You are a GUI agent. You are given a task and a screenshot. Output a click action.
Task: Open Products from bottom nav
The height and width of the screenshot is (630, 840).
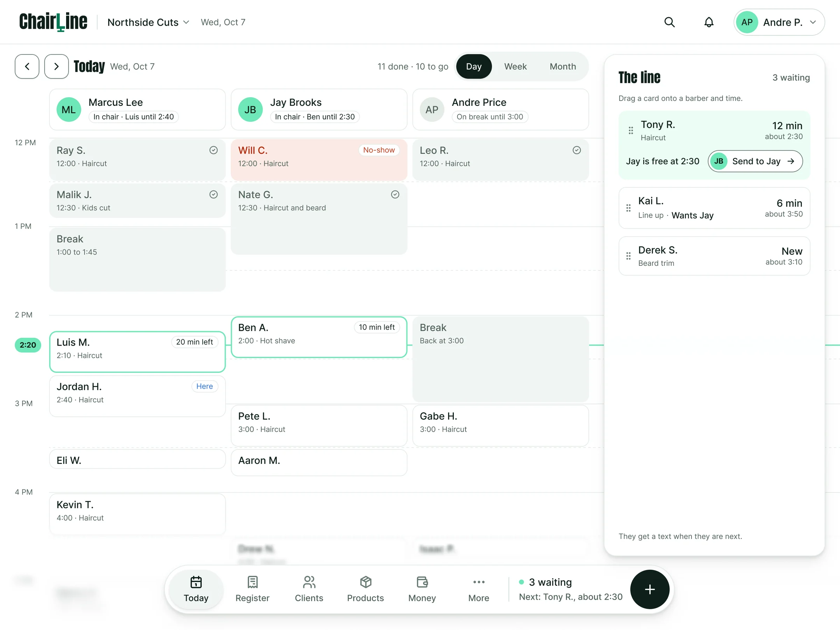[x=365, y=589]
